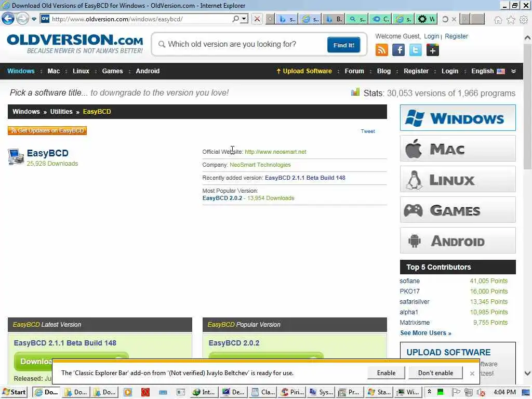
Task: Click the plus share icon
Action: [x=432, y=50]
